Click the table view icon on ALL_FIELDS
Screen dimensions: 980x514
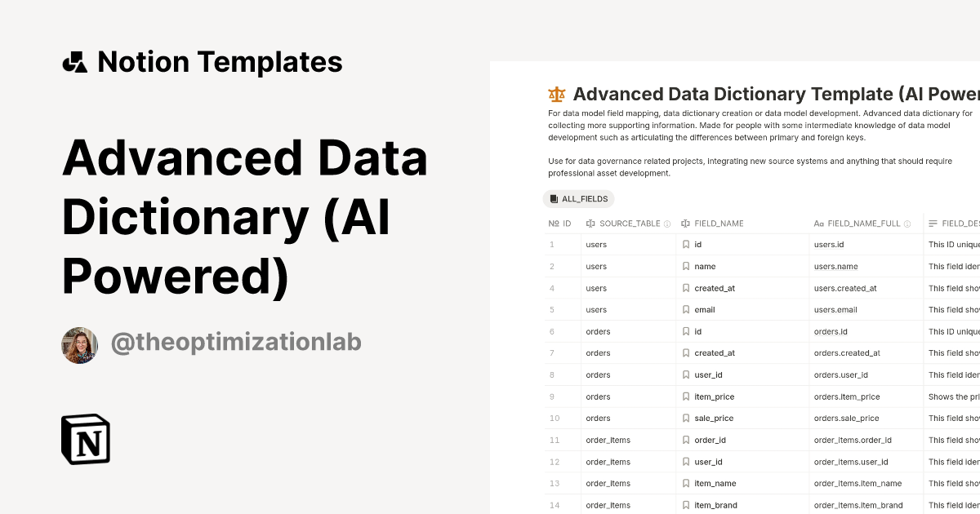[552, 198]
